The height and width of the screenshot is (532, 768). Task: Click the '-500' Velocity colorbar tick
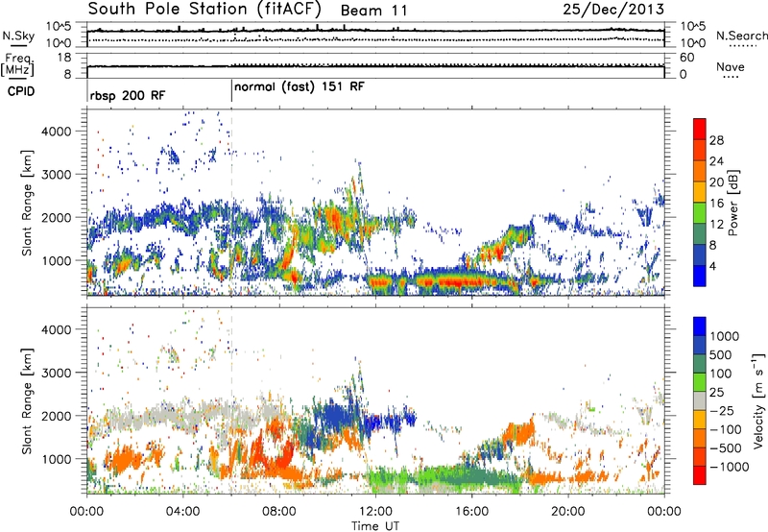point(726,447)
